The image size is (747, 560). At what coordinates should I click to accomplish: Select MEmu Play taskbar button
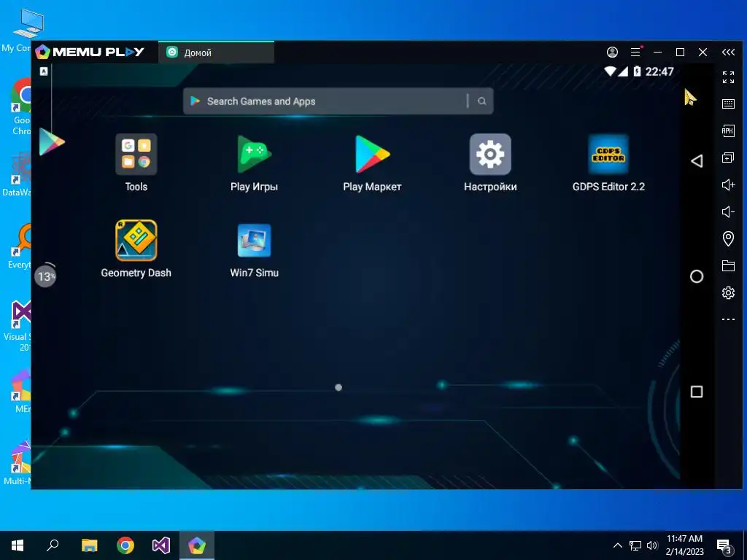click(197, 545)
